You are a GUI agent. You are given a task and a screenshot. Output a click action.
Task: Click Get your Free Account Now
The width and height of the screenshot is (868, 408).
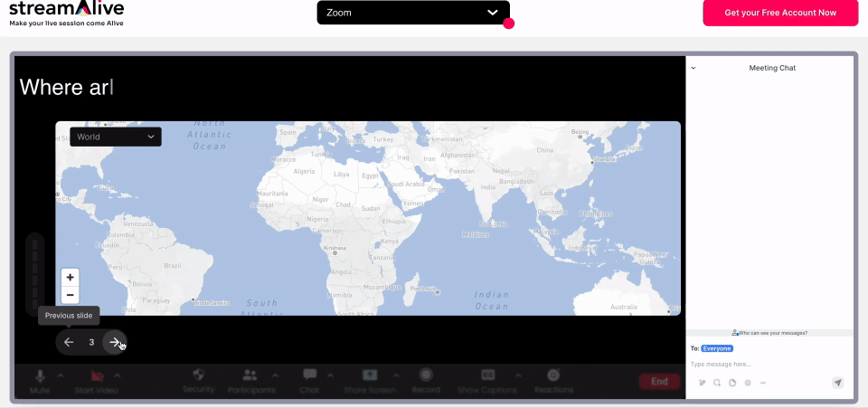[780, 13]
